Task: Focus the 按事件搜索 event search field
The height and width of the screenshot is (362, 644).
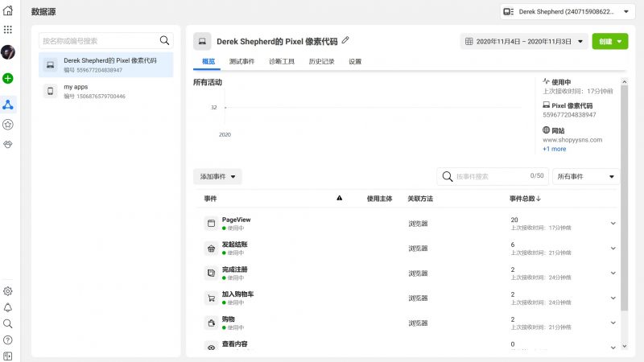Action: [x=491, y=176]
